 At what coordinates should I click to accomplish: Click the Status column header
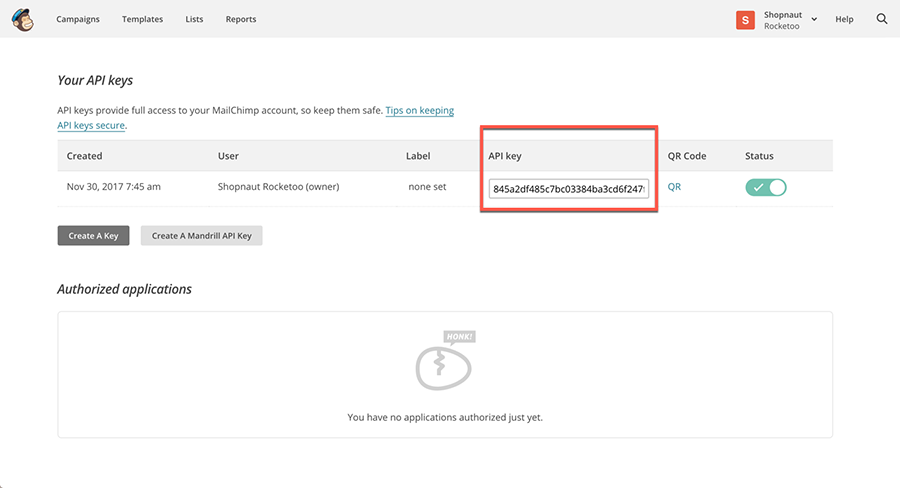pyautogui.click(x=759, y=156)
